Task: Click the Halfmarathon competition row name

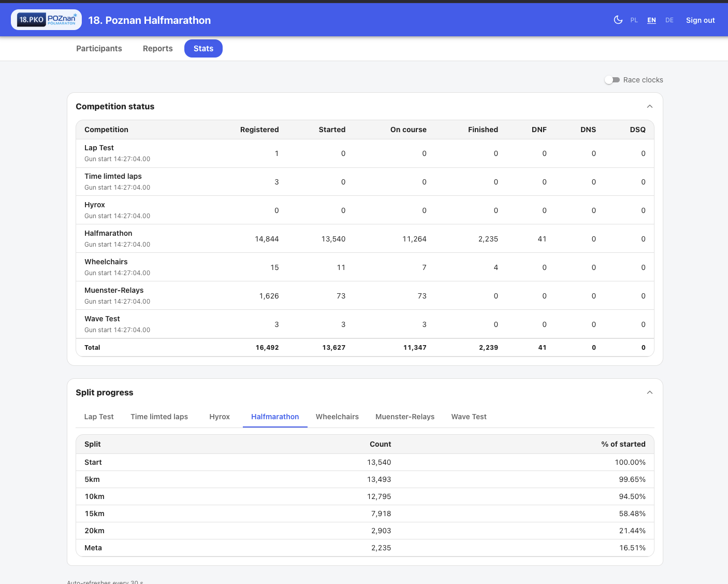Action: 108,233
